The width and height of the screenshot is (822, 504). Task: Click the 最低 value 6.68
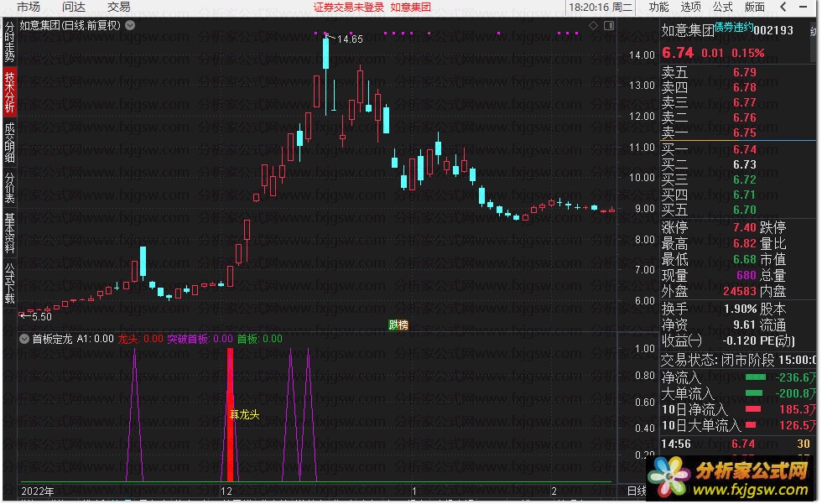(745, 259)
